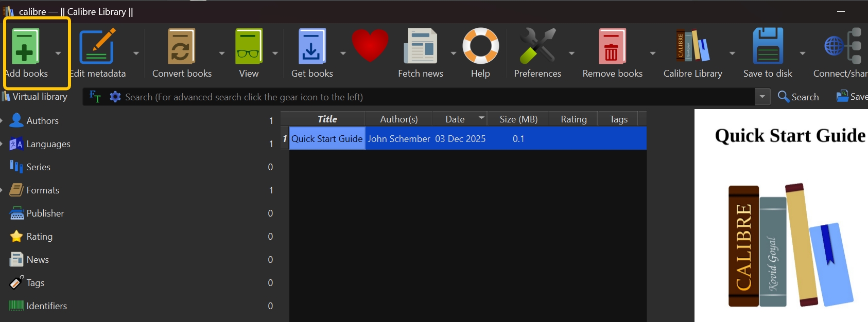Open View dropdown arrow
Image resolution: width=868 pixels, height=322 pixels.
tap(275, 53)
